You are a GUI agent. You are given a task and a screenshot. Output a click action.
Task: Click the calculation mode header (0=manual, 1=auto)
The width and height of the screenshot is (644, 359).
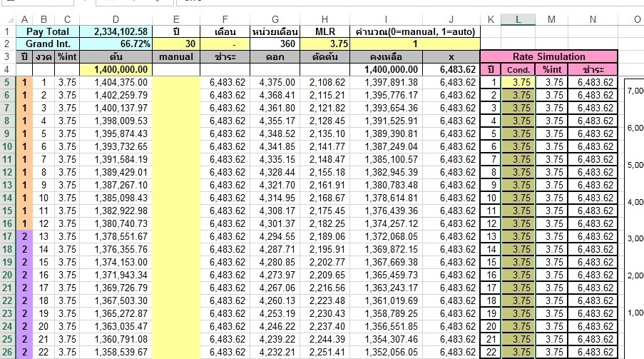click(415, 31)
